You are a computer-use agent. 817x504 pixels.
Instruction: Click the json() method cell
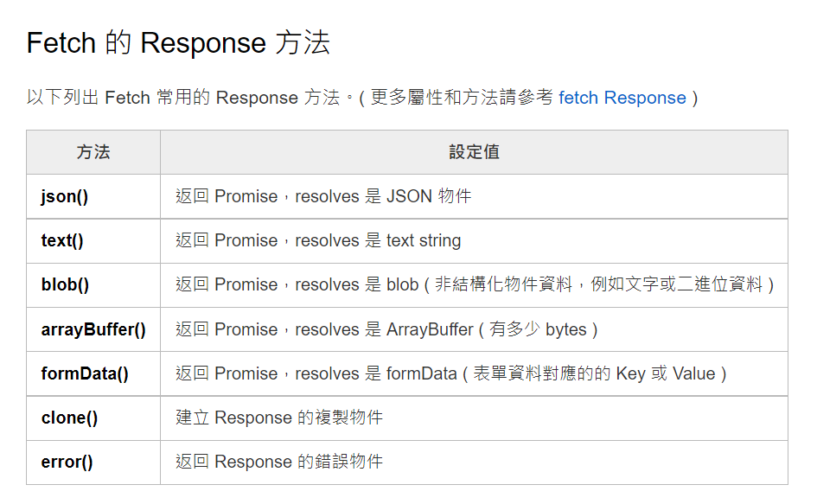coord(93,196)
